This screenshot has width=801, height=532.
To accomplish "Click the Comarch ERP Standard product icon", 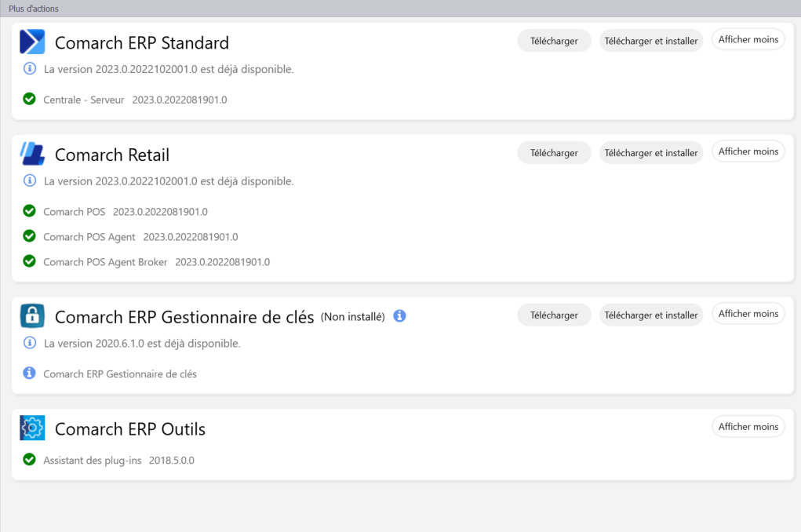I will [x=32, y=42].
